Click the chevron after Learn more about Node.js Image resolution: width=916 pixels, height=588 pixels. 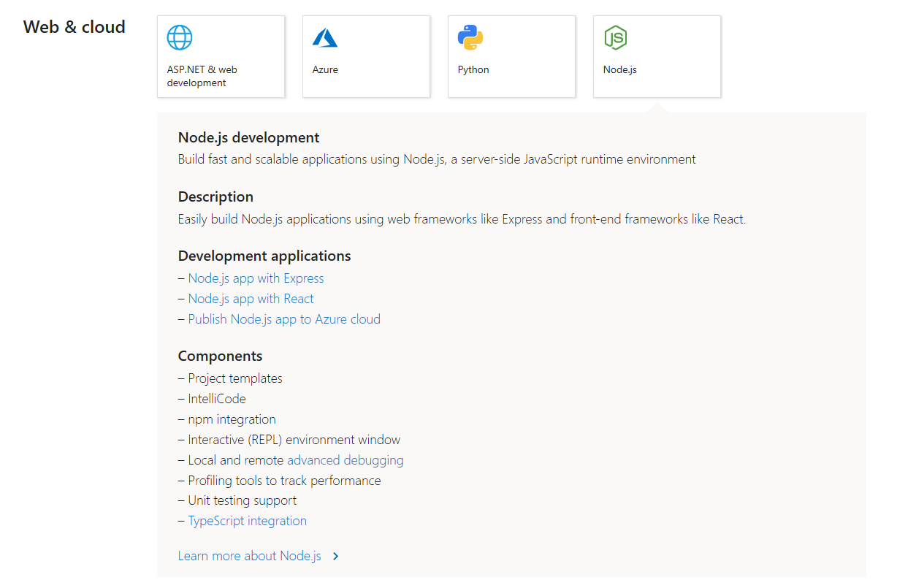[x=335, y=557]
